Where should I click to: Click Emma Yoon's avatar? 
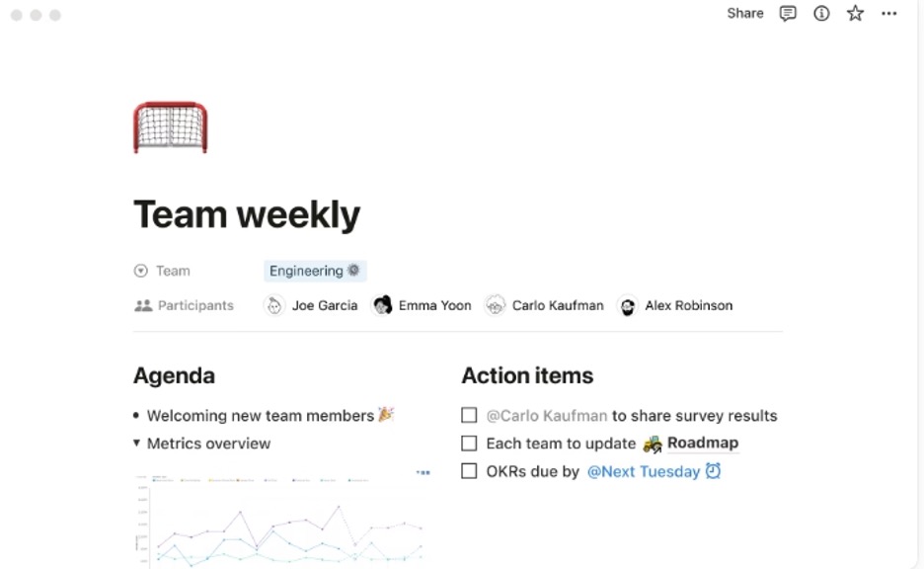(x=382, y=305)
